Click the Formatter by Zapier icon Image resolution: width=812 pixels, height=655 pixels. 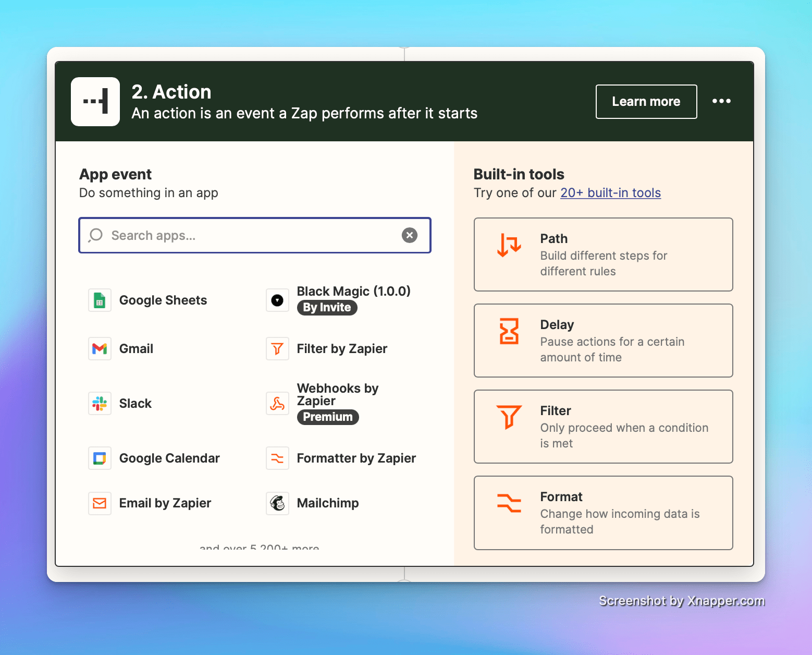point(277,458)
